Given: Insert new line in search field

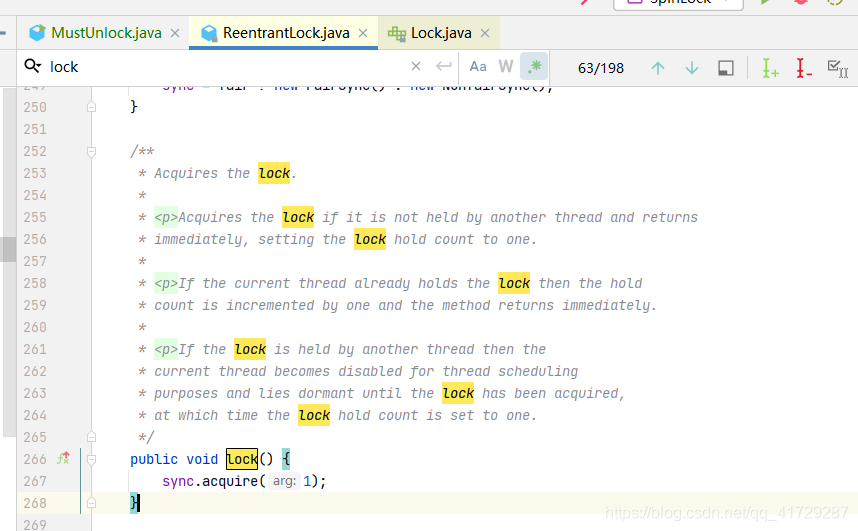Looking at the screenshot, I should click(444, 66).
